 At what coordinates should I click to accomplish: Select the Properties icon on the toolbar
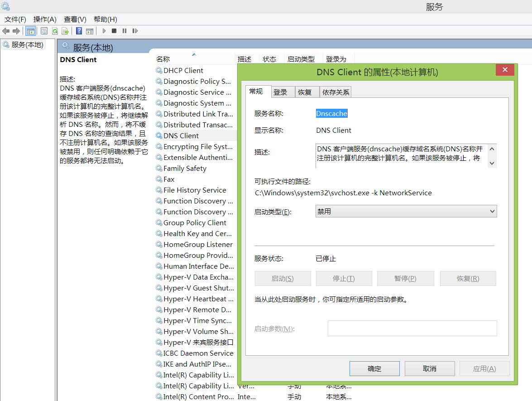pyautogui.click(x=44, y=30)
